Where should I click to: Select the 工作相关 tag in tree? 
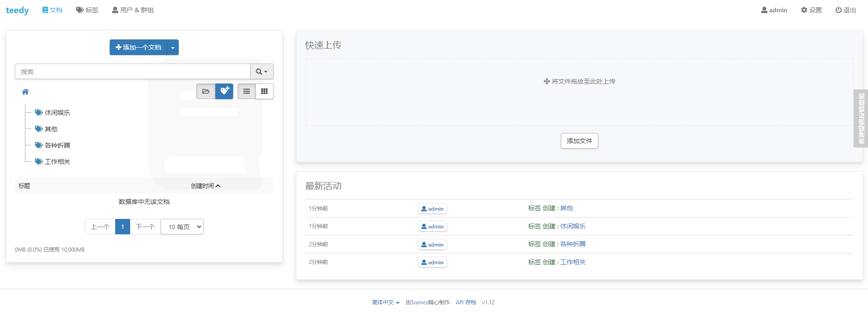[x=57, y=162]
